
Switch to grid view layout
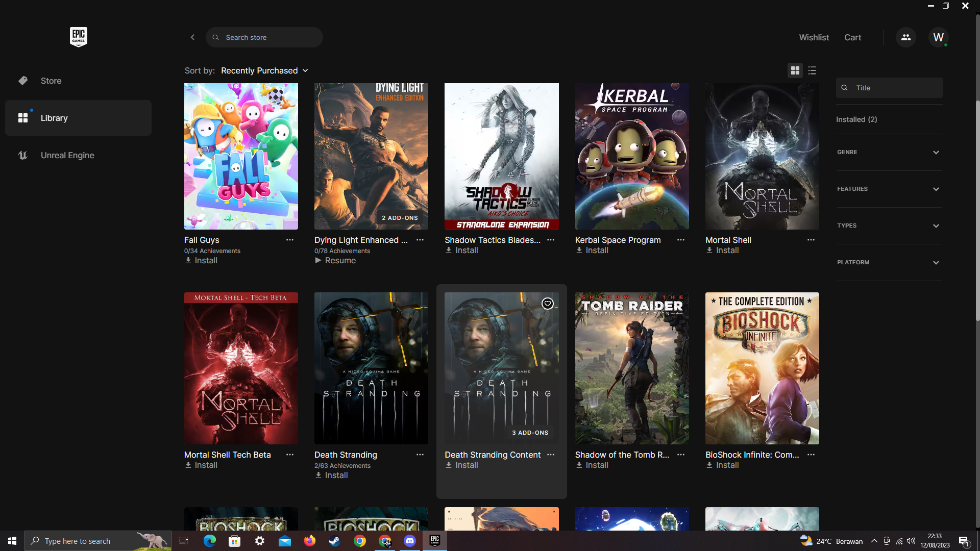coord(795,70)
